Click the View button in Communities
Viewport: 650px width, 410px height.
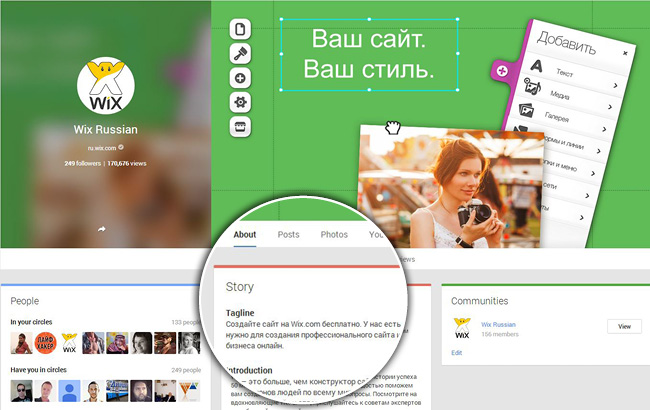624,326
